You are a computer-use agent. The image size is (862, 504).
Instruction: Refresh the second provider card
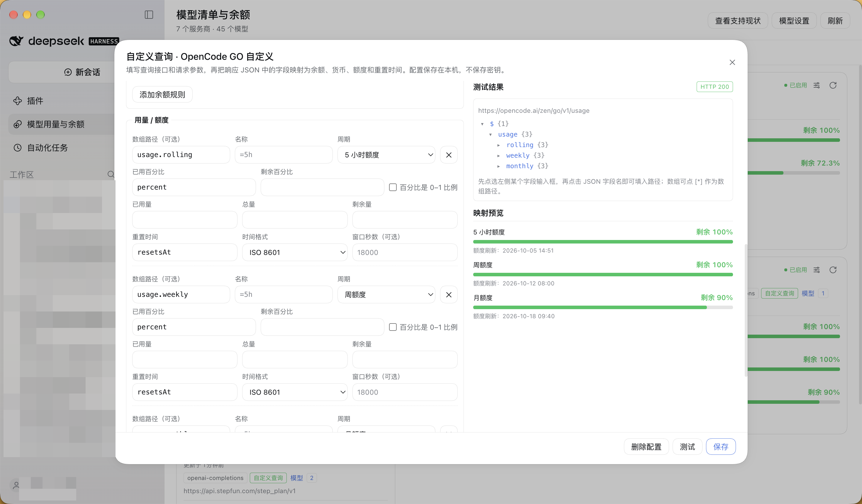pyautogui.click(x=833, y=270)
